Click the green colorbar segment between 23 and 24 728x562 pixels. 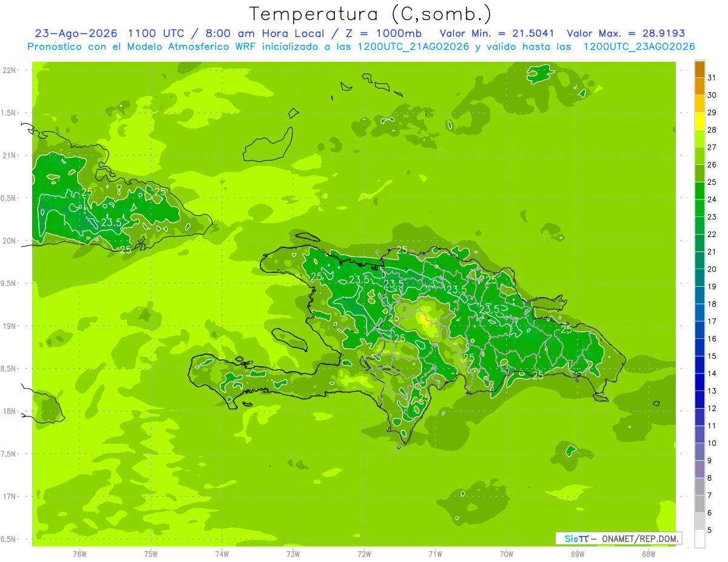click(699, 209)
